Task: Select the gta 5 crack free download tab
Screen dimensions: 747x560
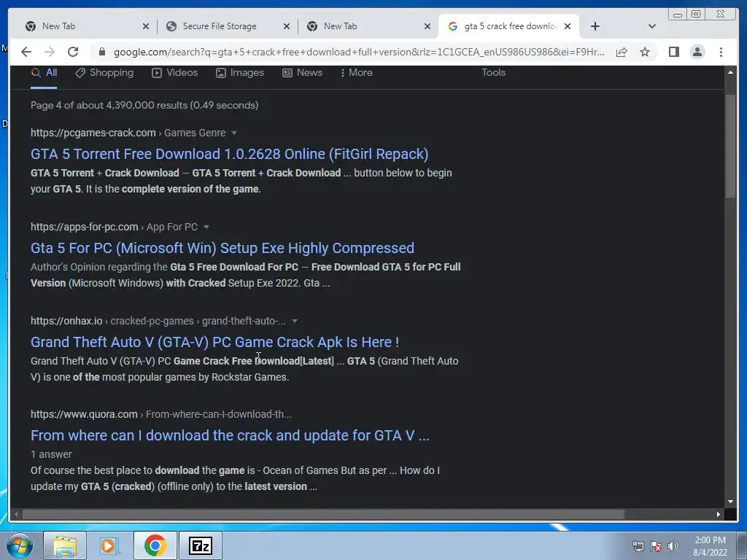Action: (x=508, y=26)
